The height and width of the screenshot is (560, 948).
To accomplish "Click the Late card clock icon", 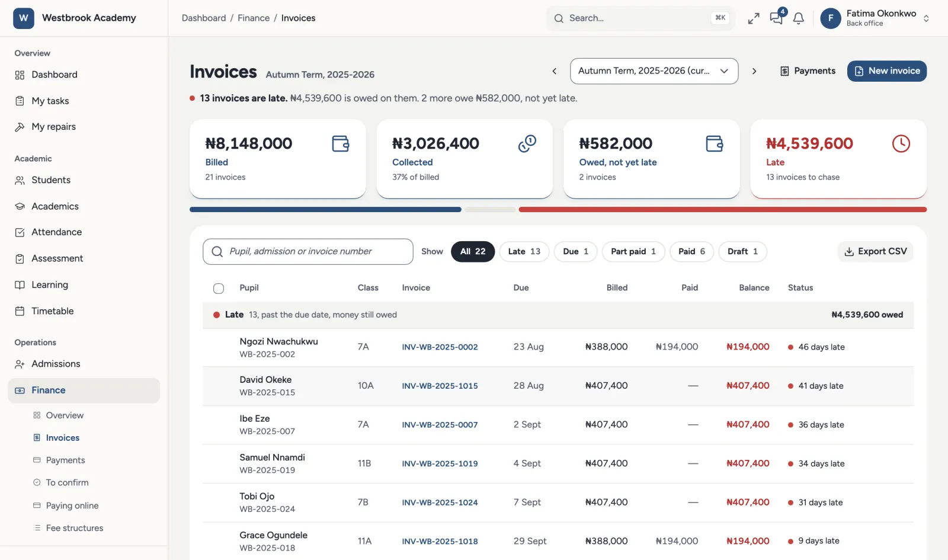I will coord(901,143).
